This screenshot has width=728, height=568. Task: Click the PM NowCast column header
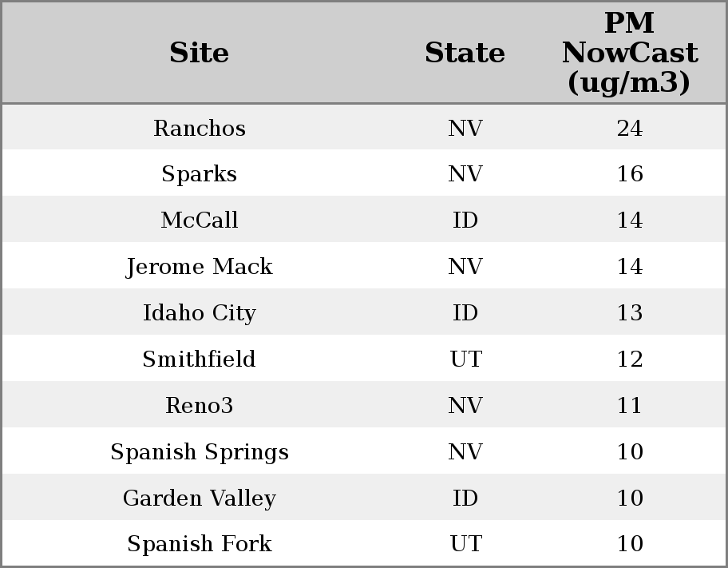point(629,54)
